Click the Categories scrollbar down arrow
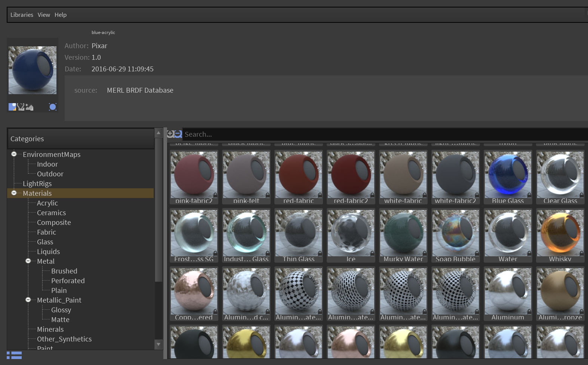This screenshot has height=365, width=588. point(158,344)
